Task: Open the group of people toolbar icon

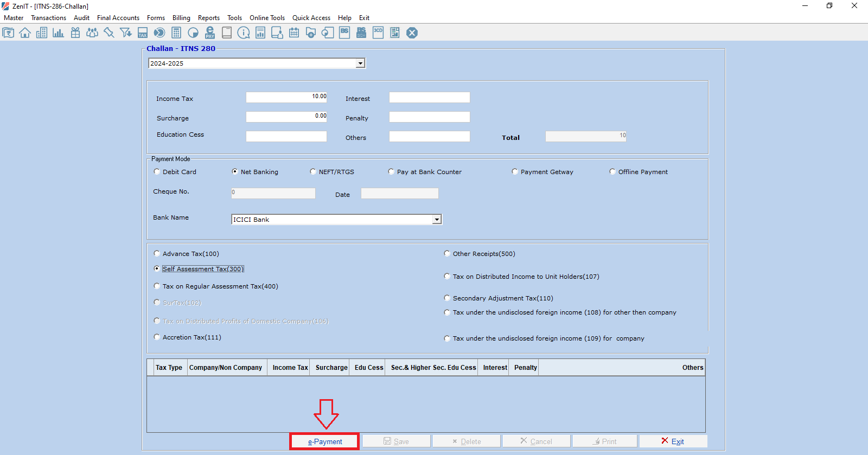Action: 92,33
